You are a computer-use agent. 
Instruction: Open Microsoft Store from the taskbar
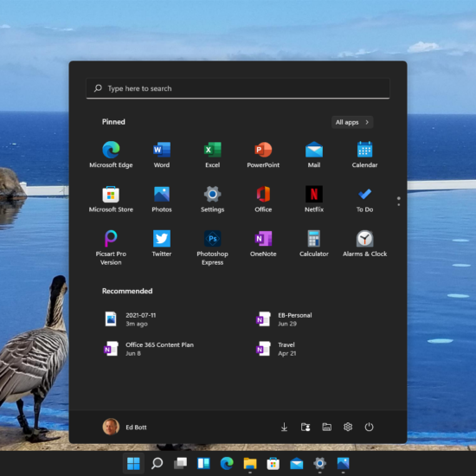[x=273, y=463]
